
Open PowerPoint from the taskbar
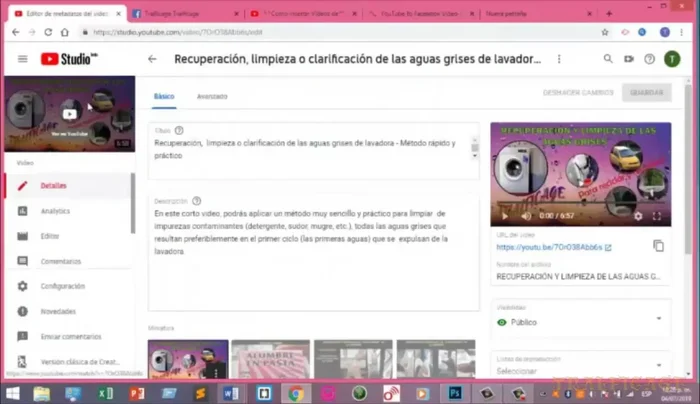(x=137, y=393)
